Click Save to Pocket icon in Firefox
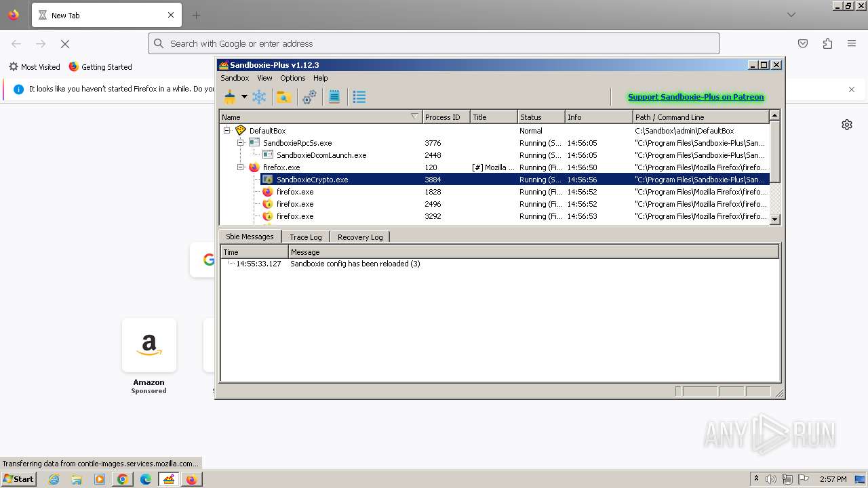 [803, 43]
